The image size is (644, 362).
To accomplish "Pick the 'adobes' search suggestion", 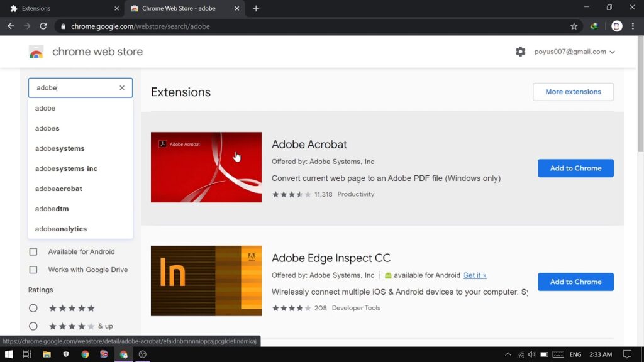I will tap(80, 128).
